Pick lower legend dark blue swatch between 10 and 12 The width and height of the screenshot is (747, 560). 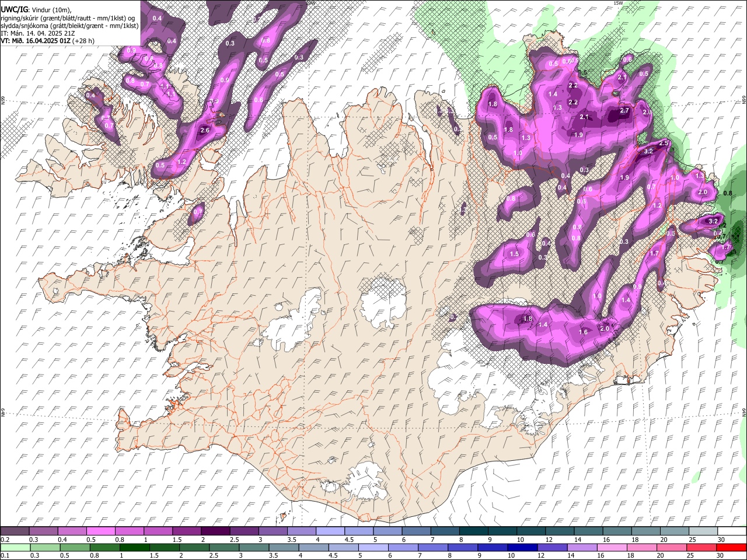tap(522, 547)
